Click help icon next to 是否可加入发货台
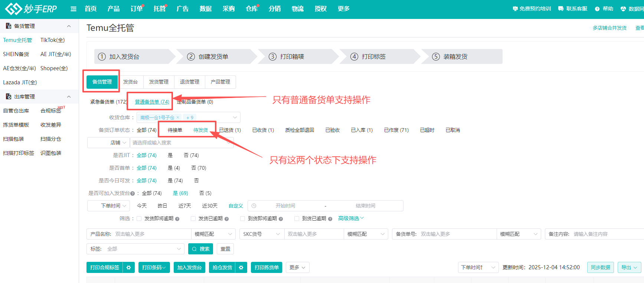The width and height of the screenshot is (644, 283). coord(133,193)
